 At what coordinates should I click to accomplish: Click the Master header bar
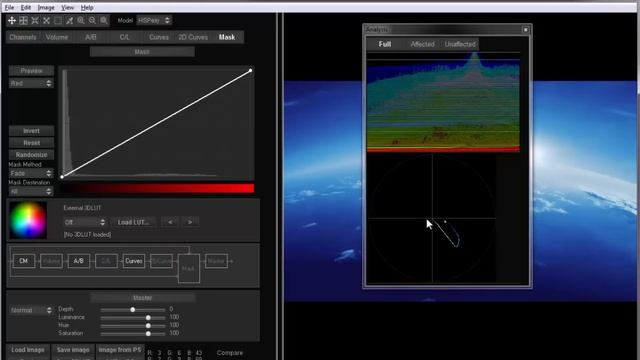pyautogui.click(x=142, y=298)
